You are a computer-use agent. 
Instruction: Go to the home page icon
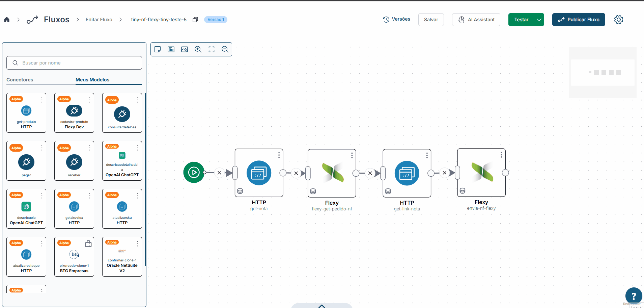pos(7,20)
